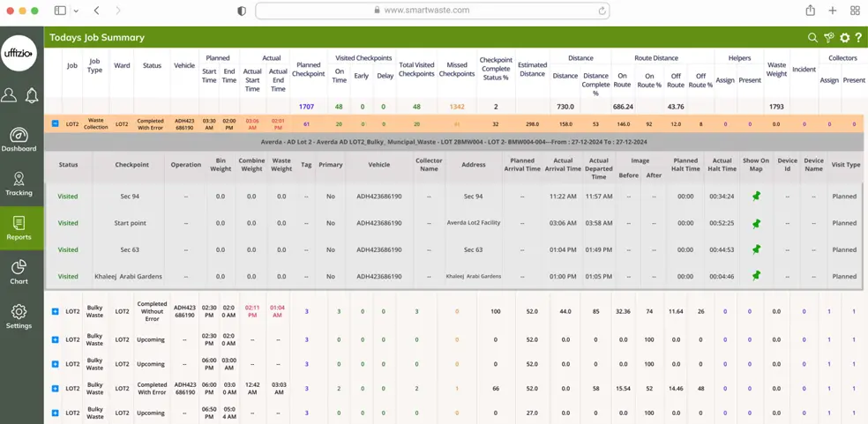The height and width of the screenshot is (424, 868).
Task: Click the Uffizio logo
Action: click(x=19, y=53)
